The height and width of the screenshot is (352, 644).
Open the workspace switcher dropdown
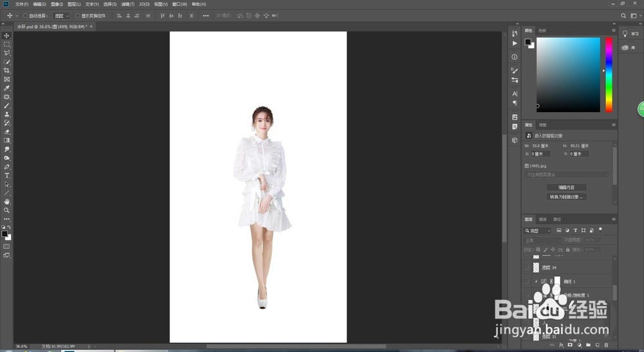[636, 15]
